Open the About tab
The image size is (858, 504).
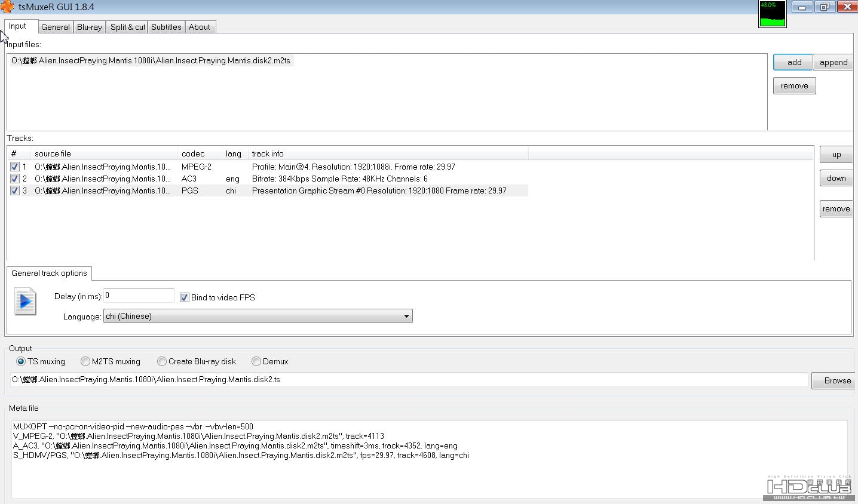click(200, 27)
